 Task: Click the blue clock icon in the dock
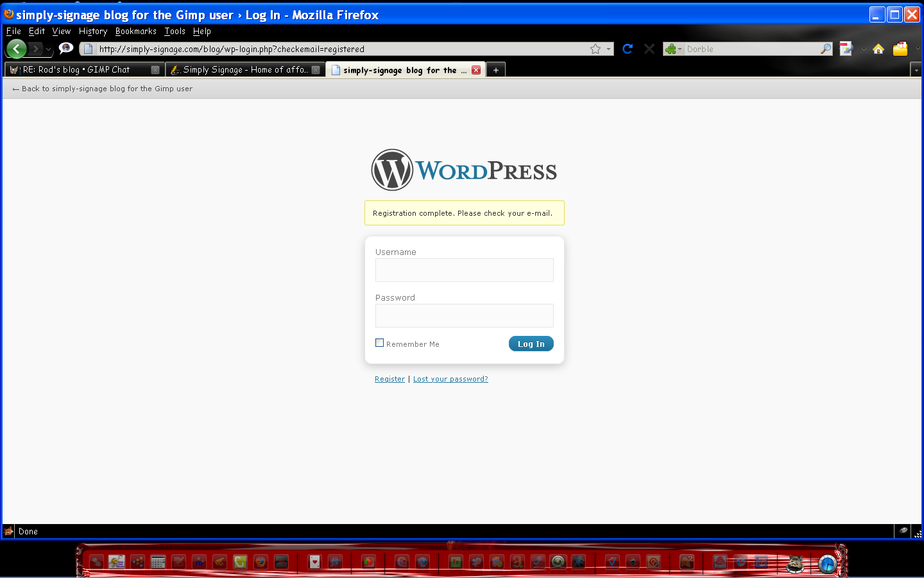tap(828, 564)
